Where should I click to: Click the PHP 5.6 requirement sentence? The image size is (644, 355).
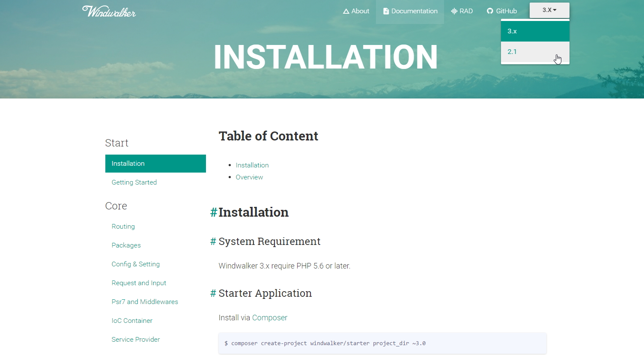tap(284, 266)
